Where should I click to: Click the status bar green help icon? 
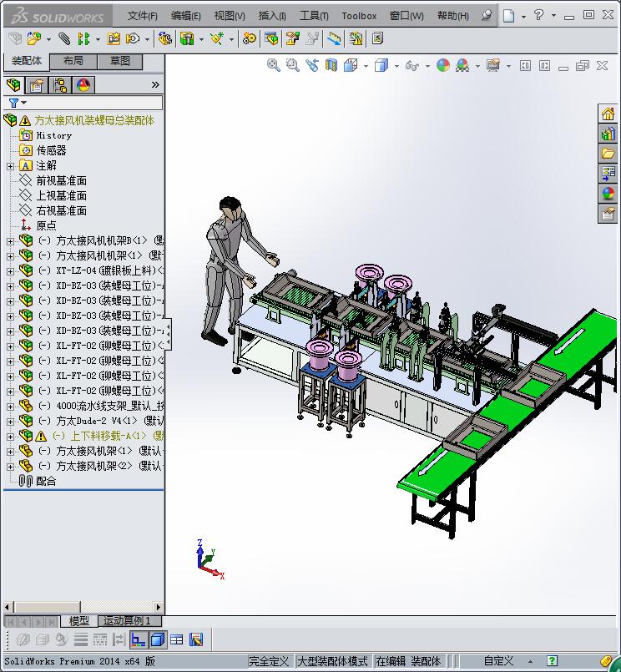pyautogui.click(x=552, y=661)
